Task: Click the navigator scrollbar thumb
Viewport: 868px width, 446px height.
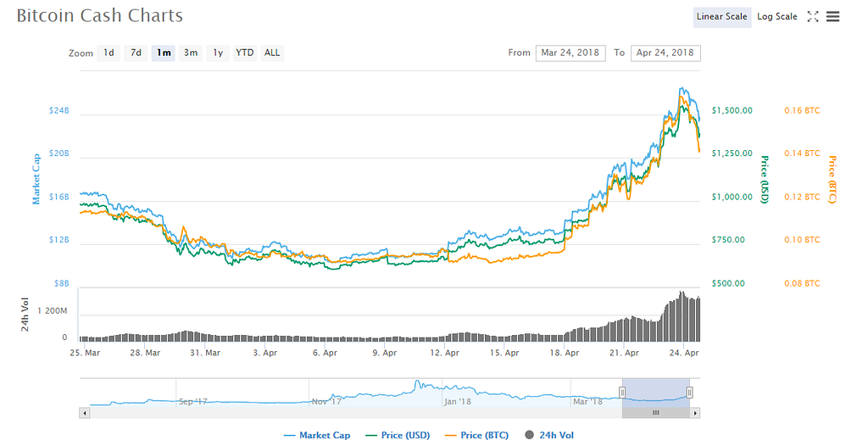Action: [656, 413]
